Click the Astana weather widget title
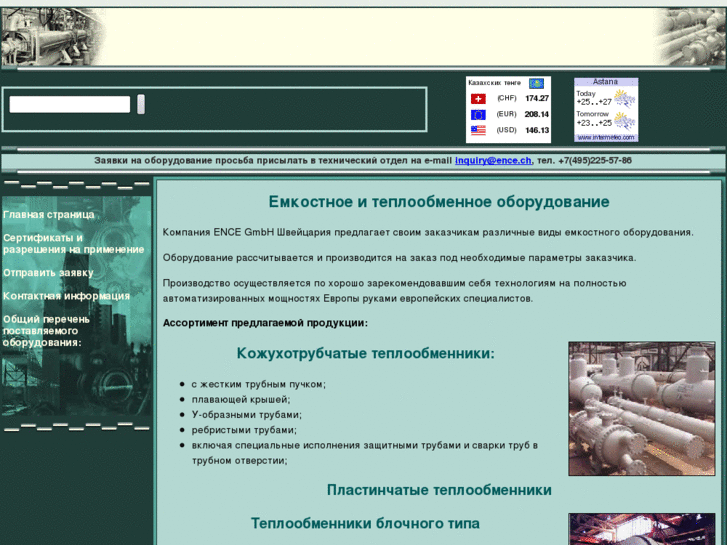 (x=606, y=82)
